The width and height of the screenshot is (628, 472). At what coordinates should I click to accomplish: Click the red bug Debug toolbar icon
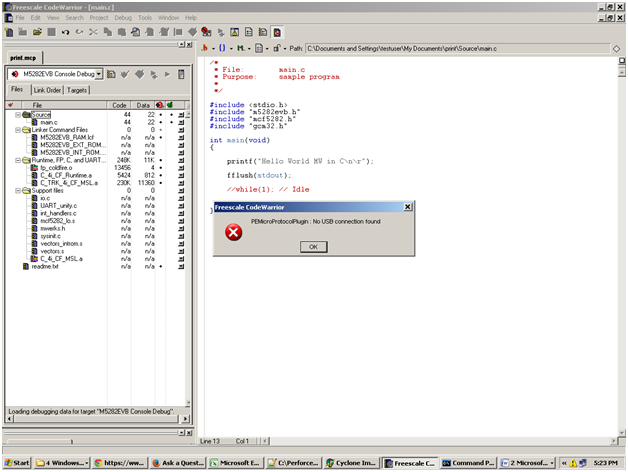(x=206, y=32)
